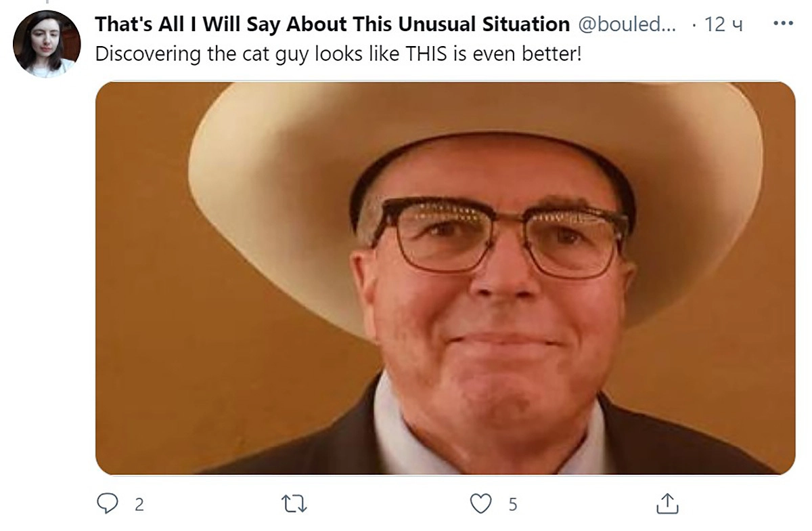
Task: Click the 'Discovering the cat guy' tweet text
Action: pyautogui.click(x=338, y=54)
